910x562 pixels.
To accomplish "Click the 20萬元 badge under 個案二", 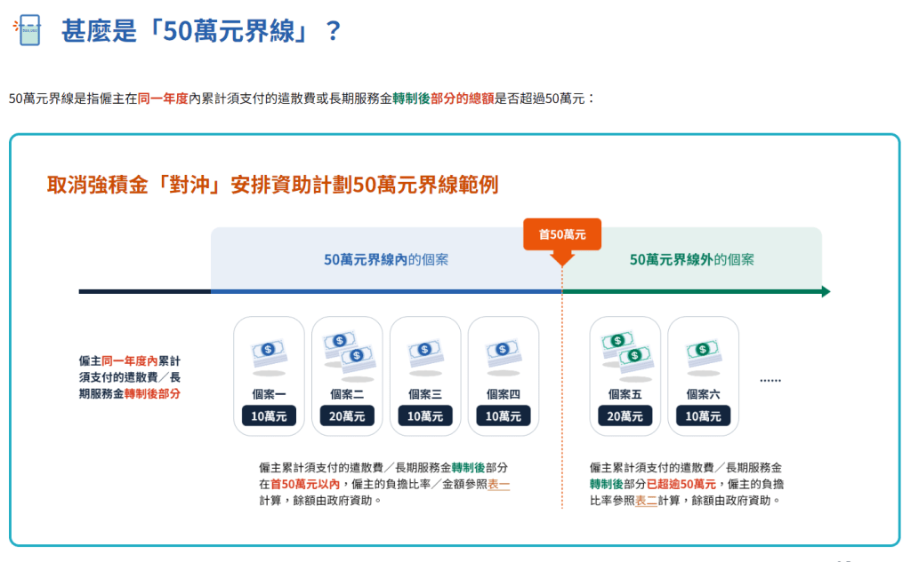I will 346,416.
